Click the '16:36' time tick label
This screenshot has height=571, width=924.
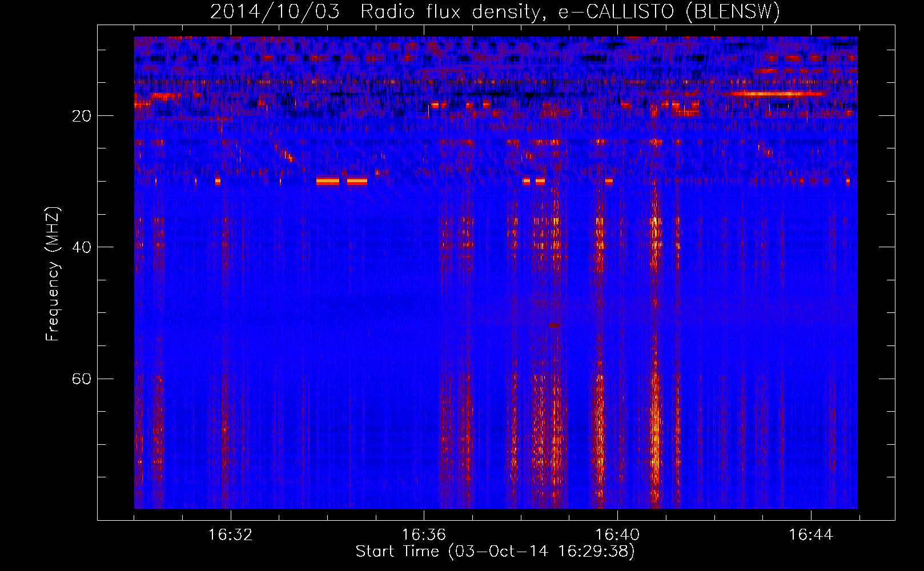tap(424, 535)
